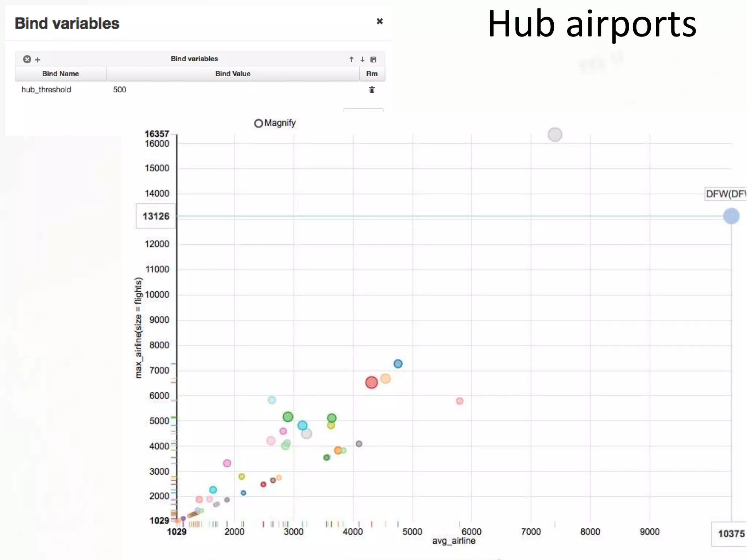
Task: Edit the bind value 500
Action: 120,90
